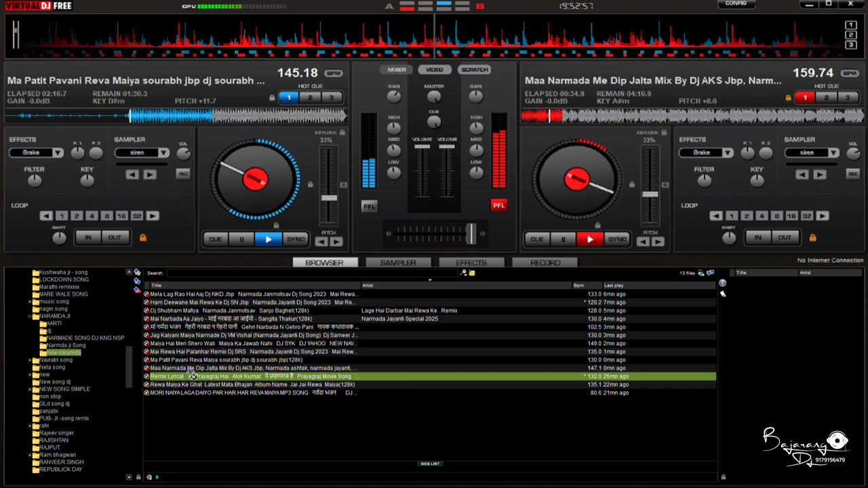Click the left deck sampler REC icon
Screen dimensions: 868x488
click(182, 174)
